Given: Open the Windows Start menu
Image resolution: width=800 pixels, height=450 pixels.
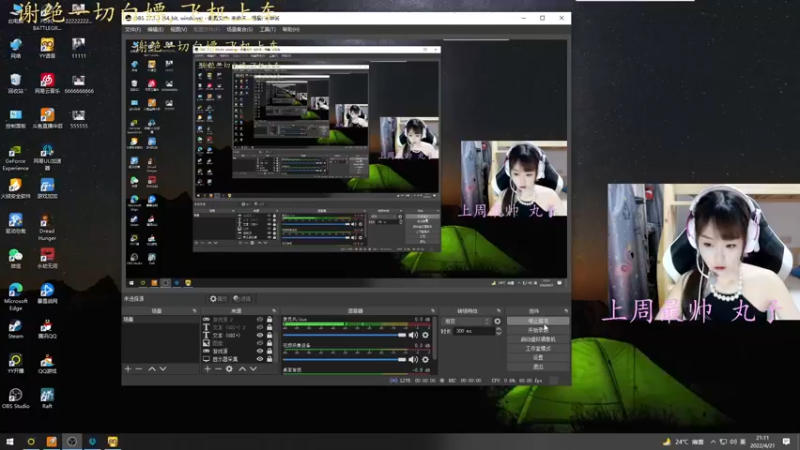Looking at the screenshot, I should pyautogui.click(x=10, y=441).
